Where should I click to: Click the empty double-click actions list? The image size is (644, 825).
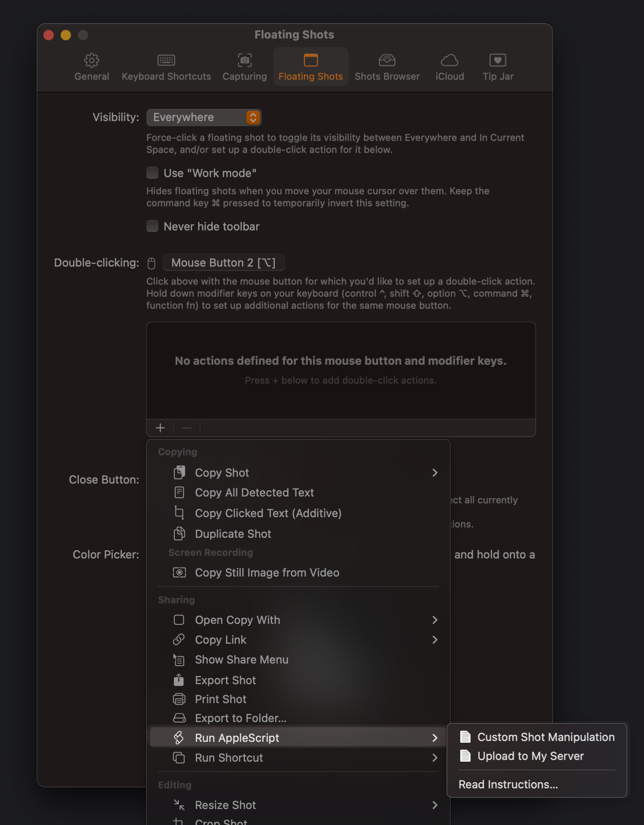pos(341,370)
